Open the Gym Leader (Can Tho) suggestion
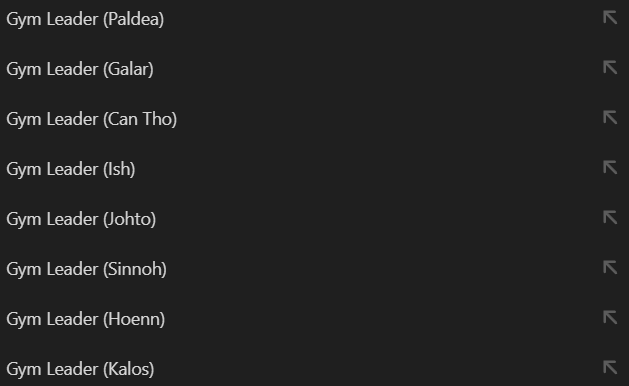The width and height of the screenshot is (629, 386). pos(314,119)
